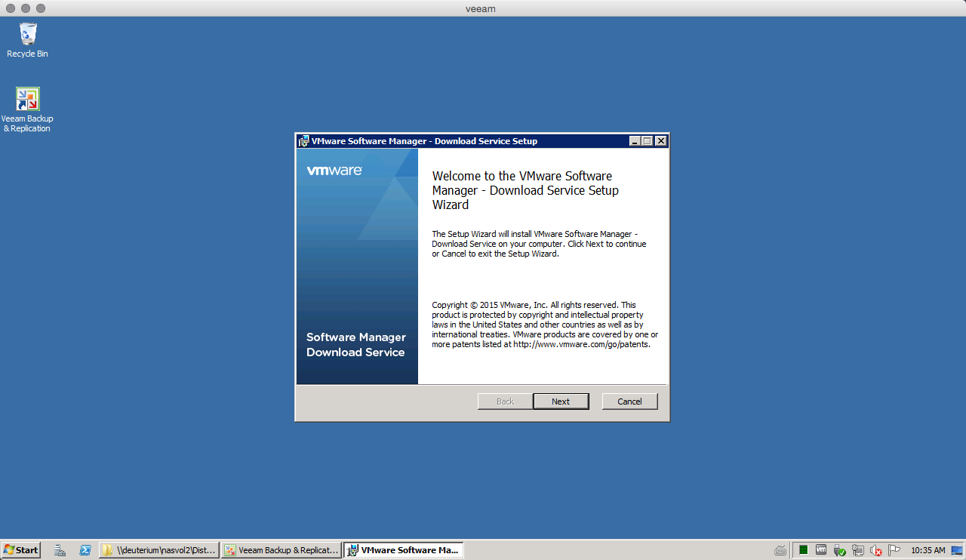Open the Action Center flag icon
966x560 pixels.
click(x=894, y=550)
